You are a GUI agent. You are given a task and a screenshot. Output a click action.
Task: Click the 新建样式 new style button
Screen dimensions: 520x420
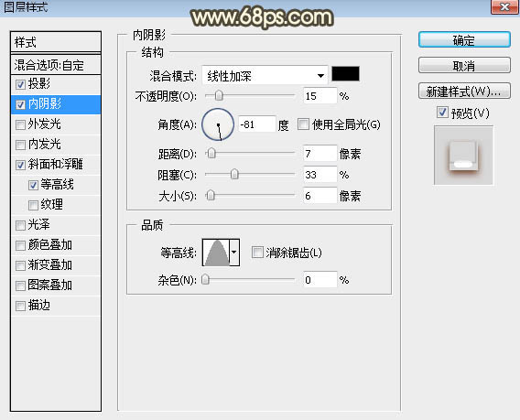(464, 92)
